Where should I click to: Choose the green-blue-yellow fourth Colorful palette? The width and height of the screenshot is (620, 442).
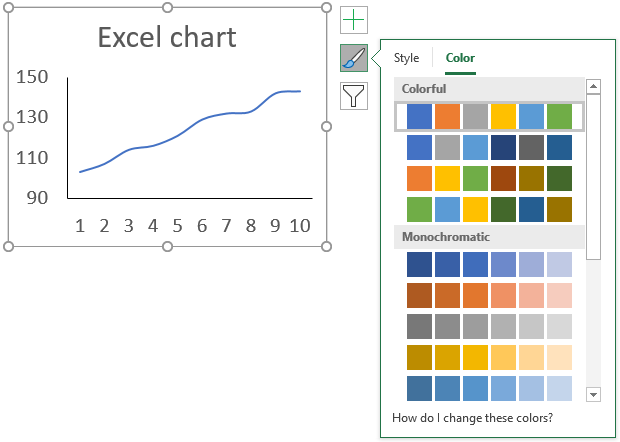point(489,210)
